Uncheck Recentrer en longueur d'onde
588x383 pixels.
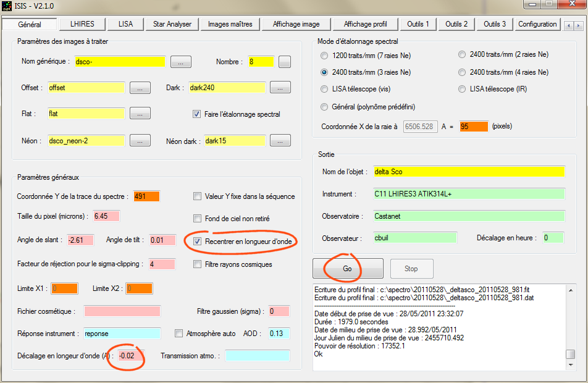[197, 242]
